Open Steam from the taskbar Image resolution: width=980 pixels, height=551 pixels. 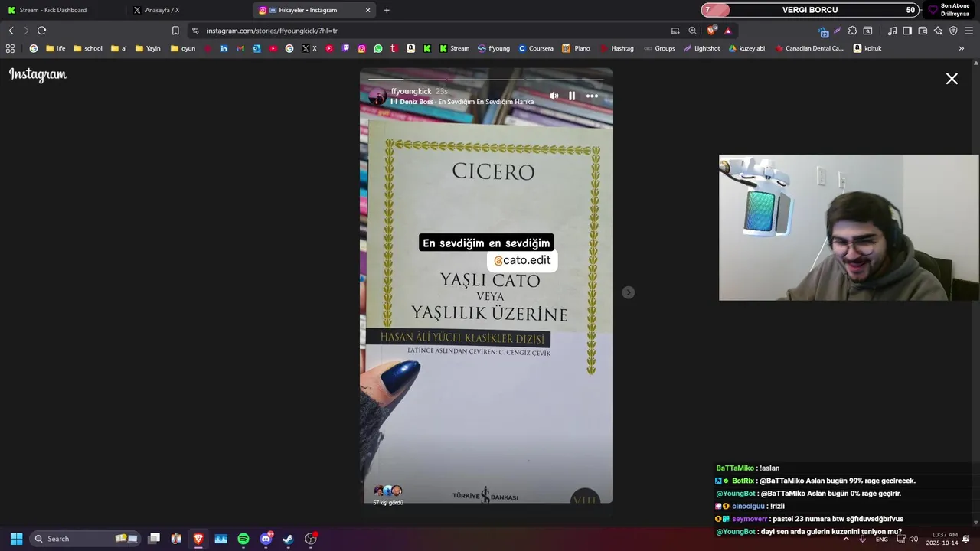click(288, 539)
